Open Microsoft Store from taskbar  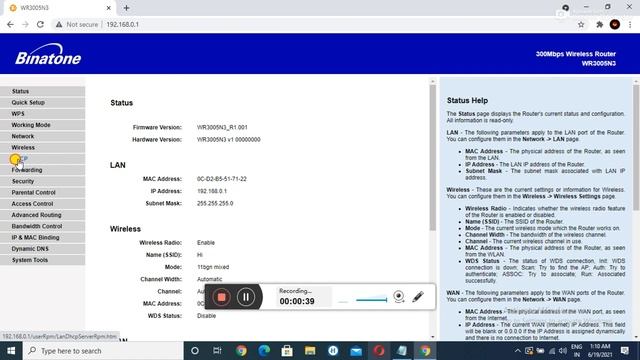287,351
